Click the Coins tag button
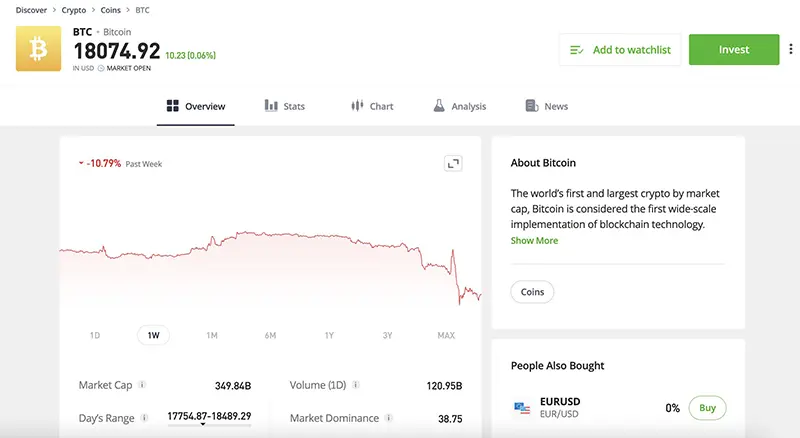The height and width of the screenshot is (438, 800). click(x=532, y=291)
